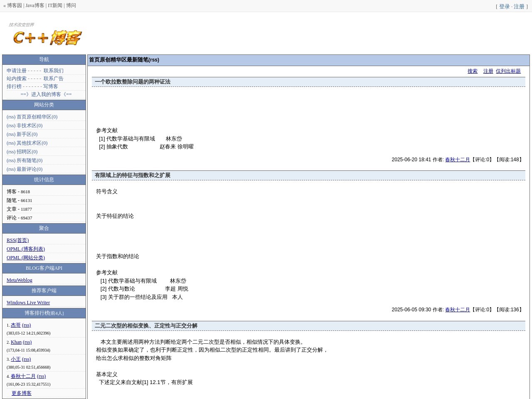Image resolution: width=532 pixels, height=399 pixels.
Task: Open the RSS feed for 最新评论
Action: 10,169
